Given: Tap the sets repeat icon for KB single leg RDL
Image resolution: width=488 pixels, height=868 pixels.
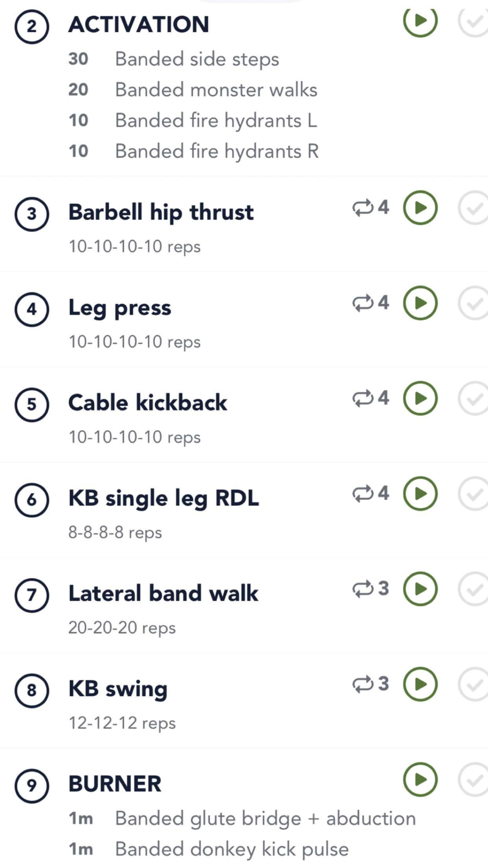Looking at the screenshot, I should [x=371, y=494].
